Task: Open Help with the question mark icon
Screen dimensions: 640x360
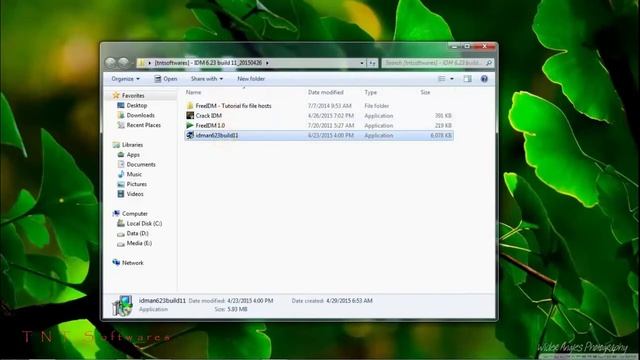Action: point(484,79)
